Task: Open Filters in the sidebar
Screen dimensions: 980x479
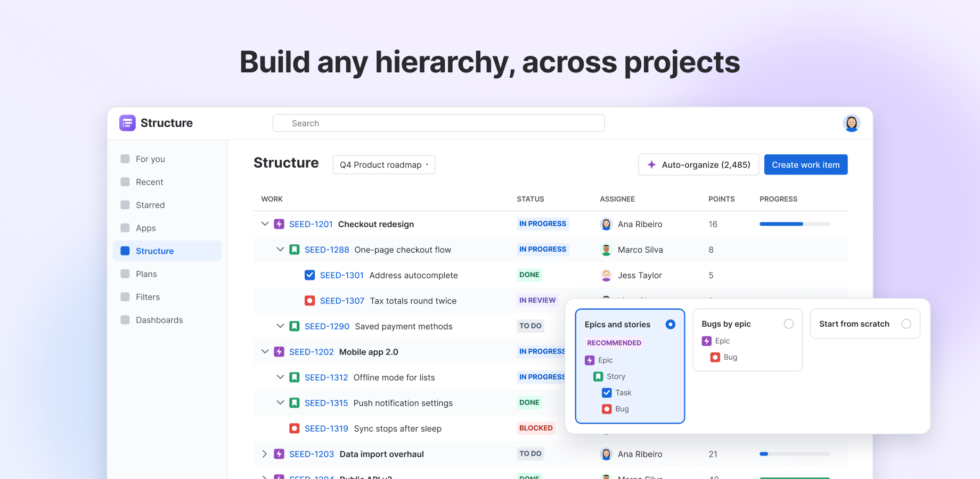Action: coord(167,297)
